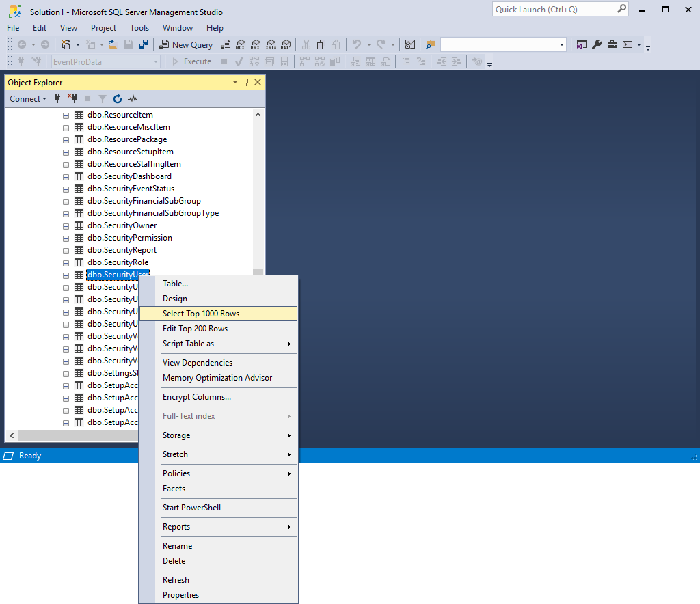This screenshot has height=604, width=700.
Task: Click the Find in Files icon
Action: 431,44
